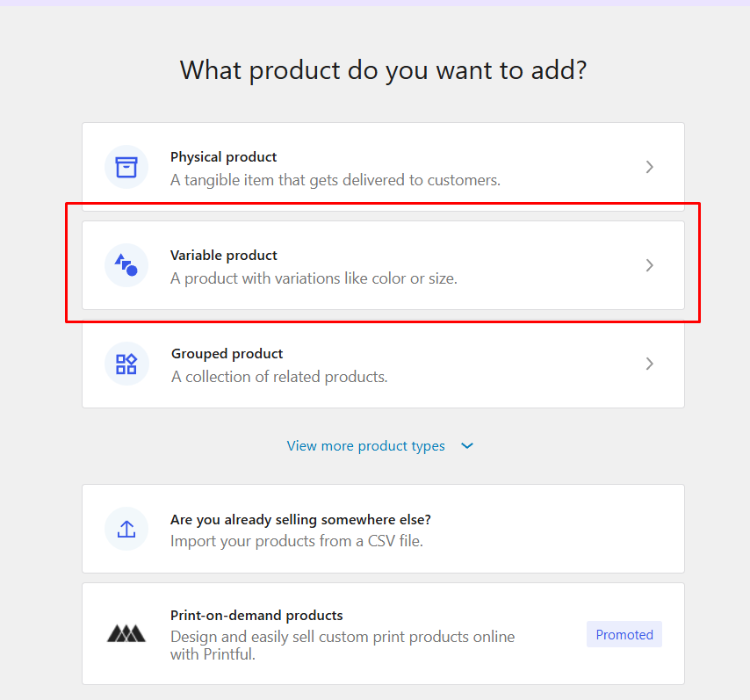
Task: Click the Promoted badge
Action: click(624, 634)
